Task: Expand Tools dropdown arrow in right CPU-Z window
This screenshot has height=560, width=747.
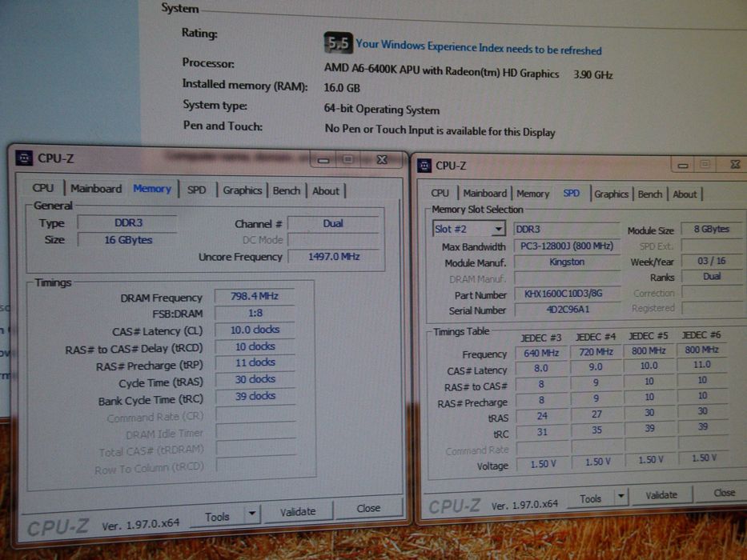Action: point(620,496)
